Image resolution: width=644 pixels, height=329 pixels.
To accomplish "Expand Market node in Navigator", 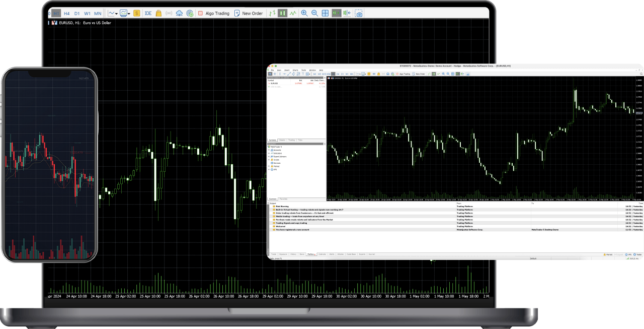I will [x=269, y=166].
